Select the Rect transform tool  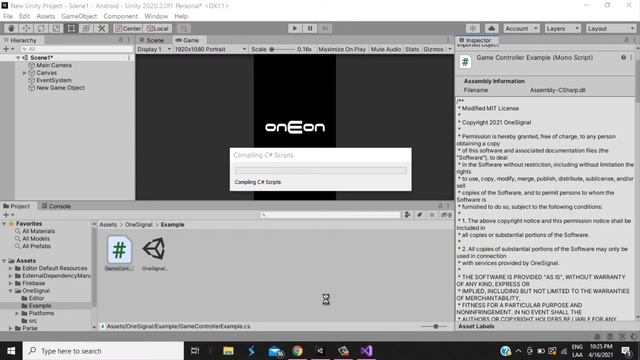point(71,28)
